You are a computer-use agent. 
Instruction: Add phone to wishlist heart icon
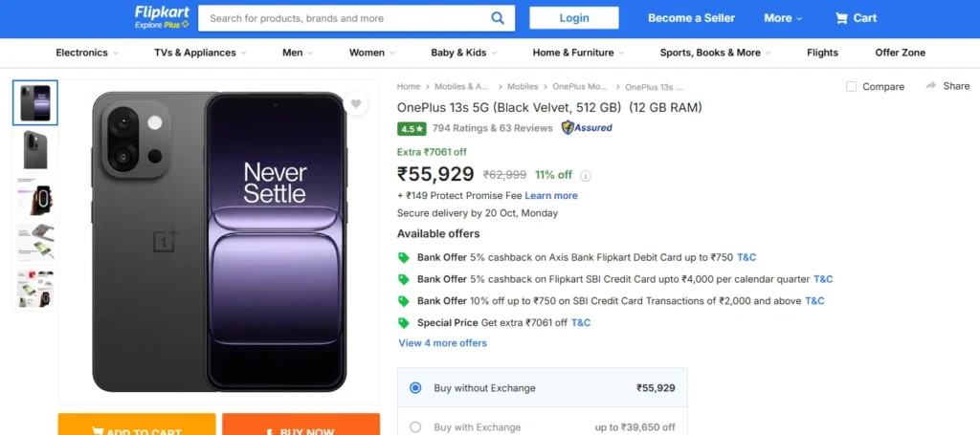[x=355, y=104]
